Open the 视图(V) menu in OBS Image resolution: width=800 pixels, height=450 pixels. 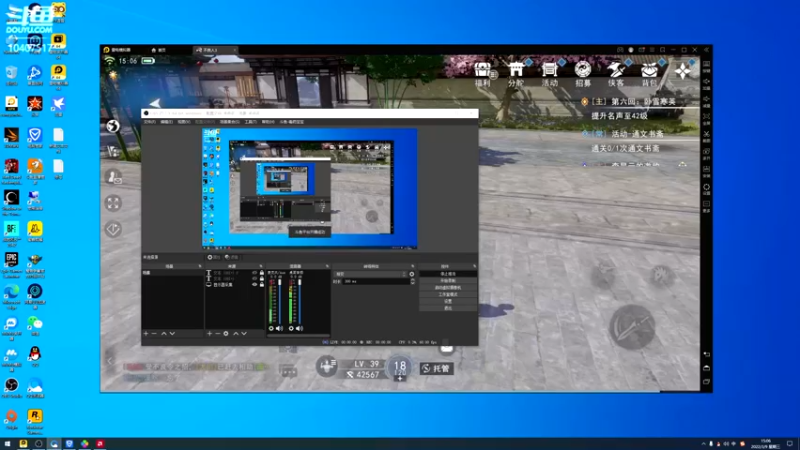184,122
